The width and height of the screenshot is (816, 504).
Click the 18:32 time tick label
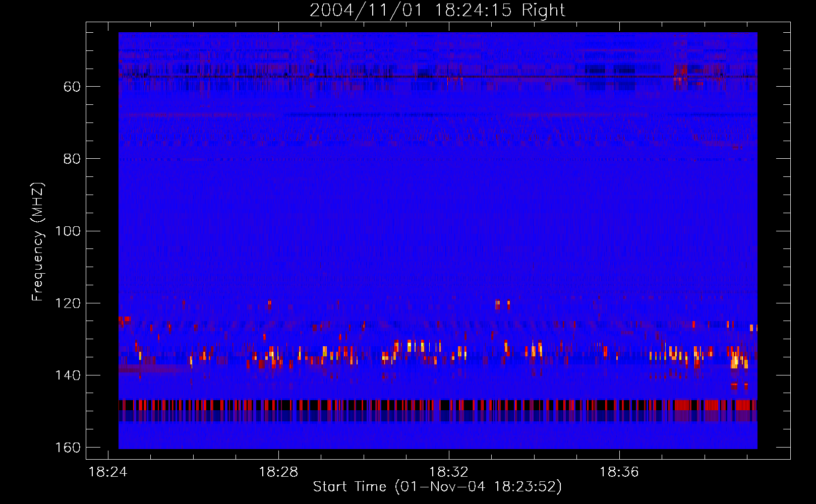pyautogui.click(x=448, y=472)
